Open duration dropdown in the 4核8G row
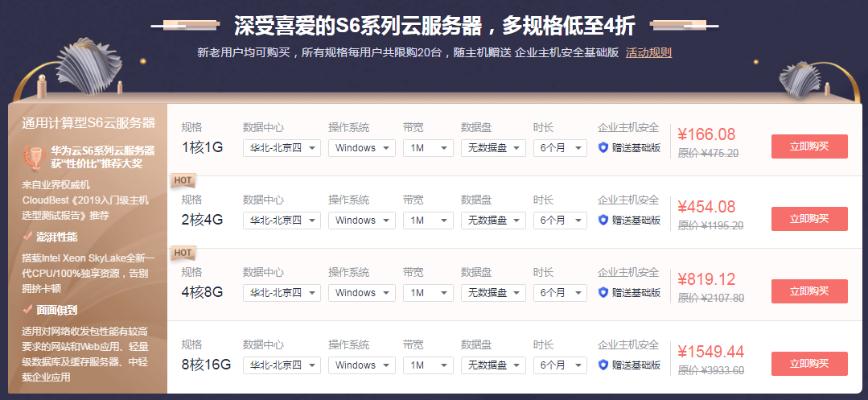This screenshot has width=868, height=400. [560, 293]
